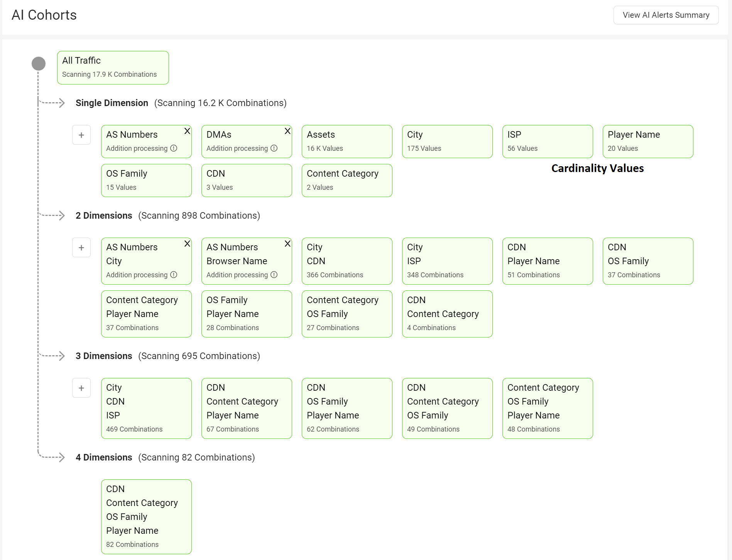Select the 82 Combinations four-dimension card
This screenshot has height=560, width=732.
[x=146, y=516]
